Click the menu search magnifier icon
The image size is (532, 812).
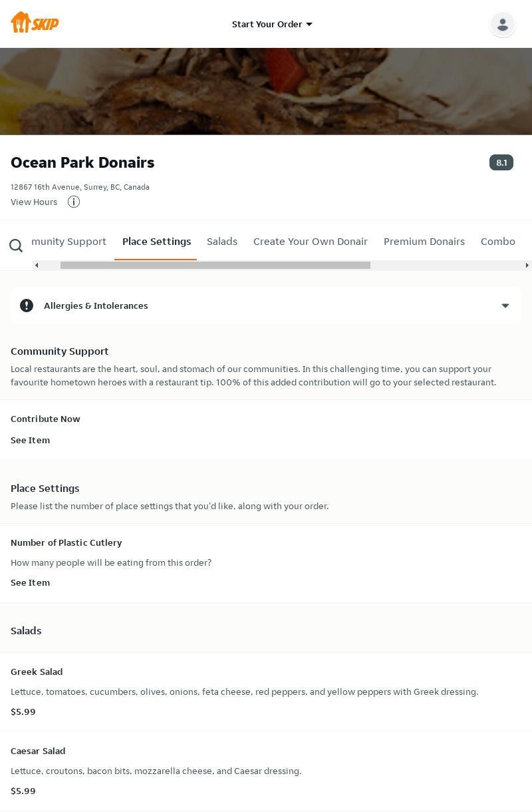click(16, 246)
